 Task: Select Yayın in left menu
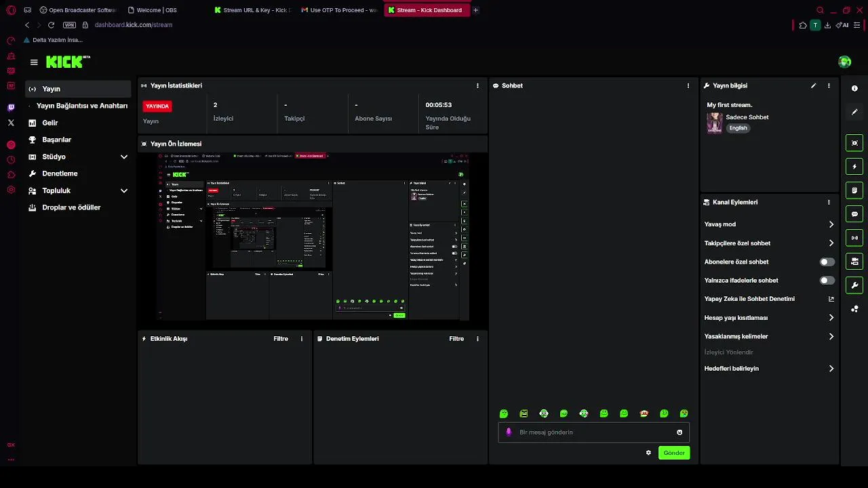(x=78, y=89)
